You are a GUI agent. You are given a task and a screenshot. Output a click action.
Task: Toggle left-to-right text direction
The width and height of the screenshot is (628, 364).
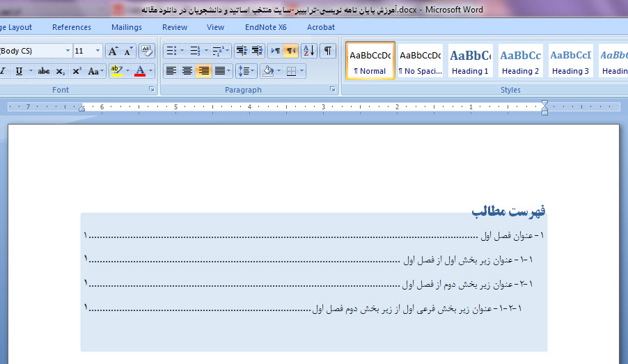(x=276, y=51)
